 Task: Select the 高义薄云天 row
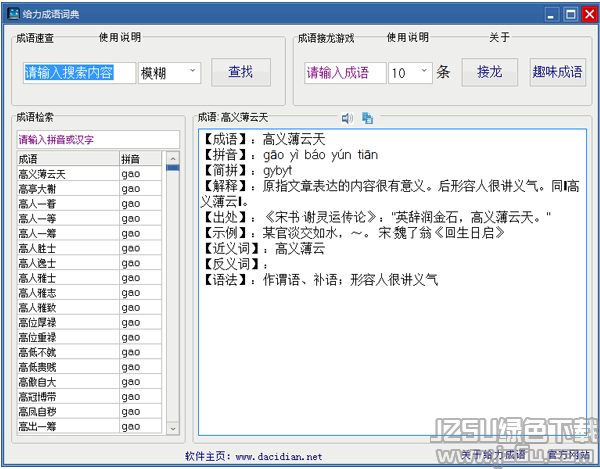click(x=90, y=174)
